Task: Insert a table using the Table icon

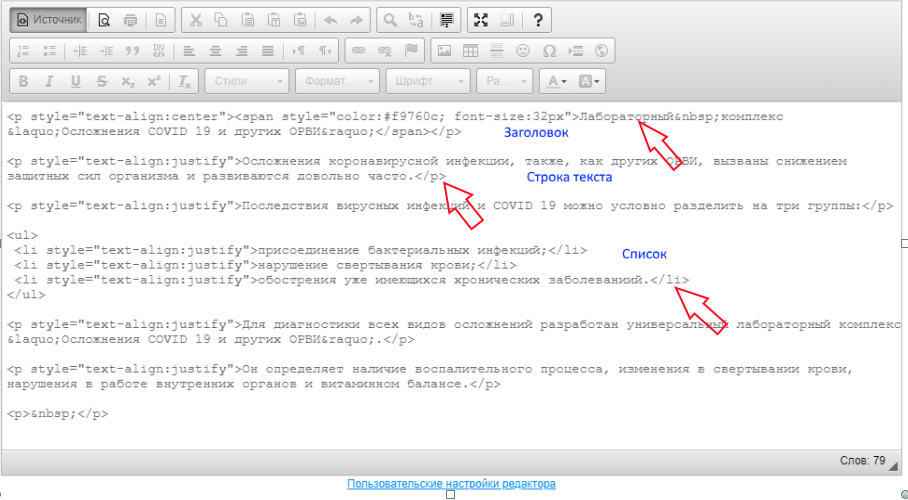Action: (470, 50)
